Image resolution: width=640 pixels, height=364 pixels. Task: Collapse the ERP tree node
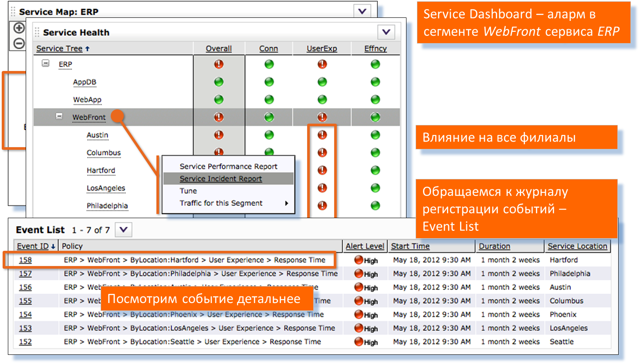[45, 64]
